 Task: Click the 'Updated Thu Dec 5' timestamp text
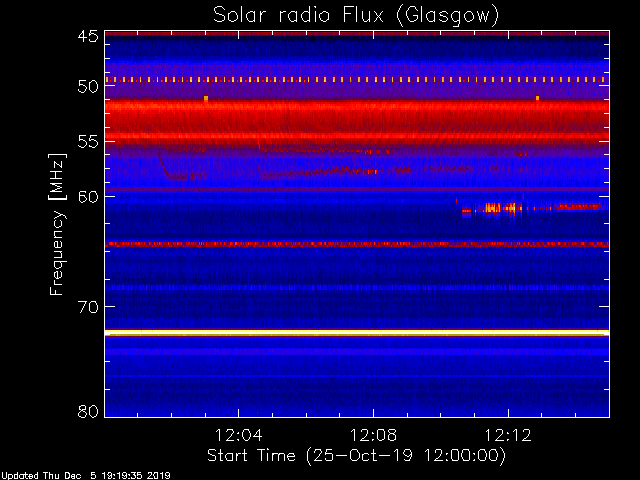85,476
